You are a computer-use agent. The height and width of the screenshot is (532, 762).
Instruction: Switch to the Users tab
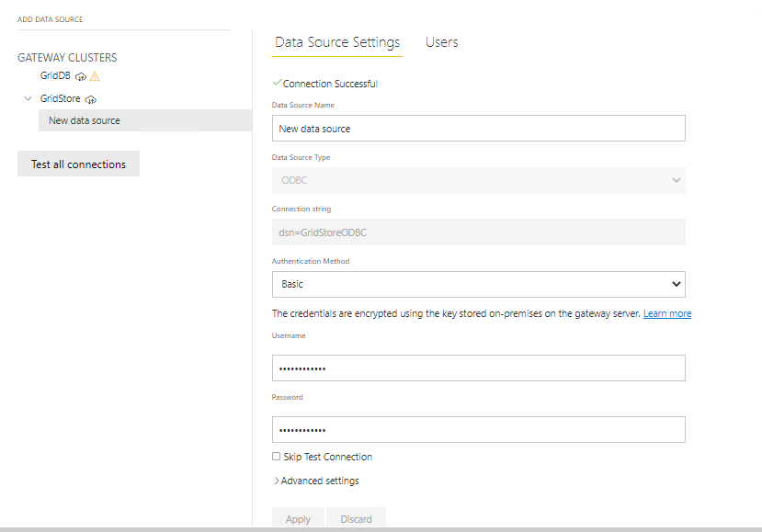click(441, 42)
